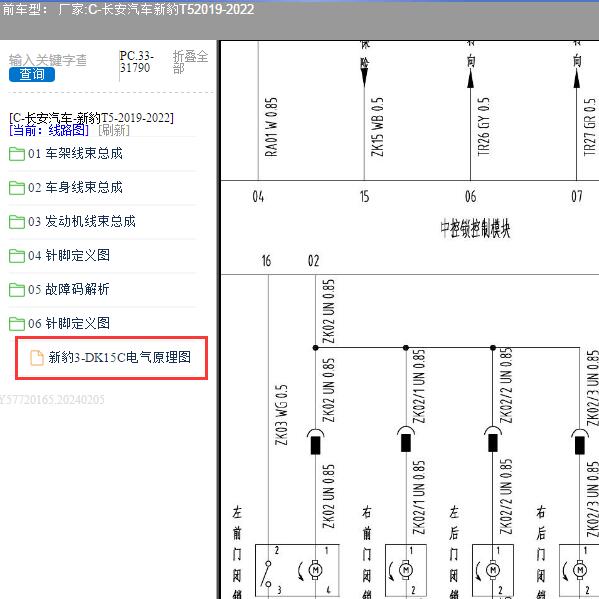Open the 05 故障码解析 folder icon
599x599 pixels.
[x=17, y=290]
